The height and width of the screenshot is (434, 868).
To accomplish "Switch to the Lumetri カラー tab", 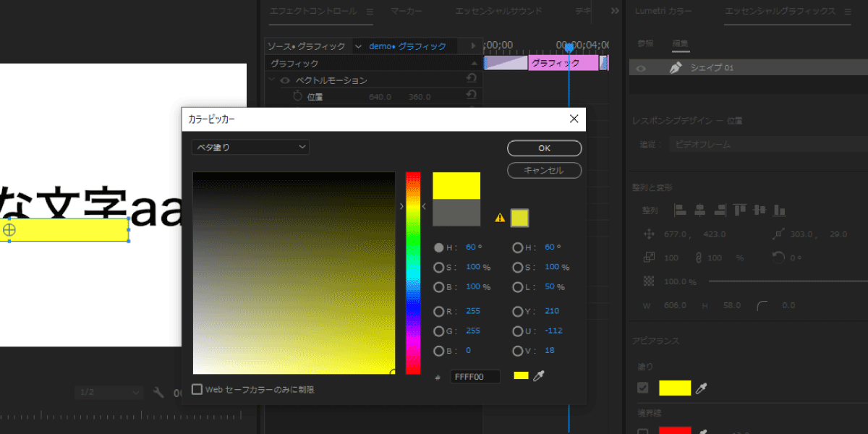I will coord(663,12).
